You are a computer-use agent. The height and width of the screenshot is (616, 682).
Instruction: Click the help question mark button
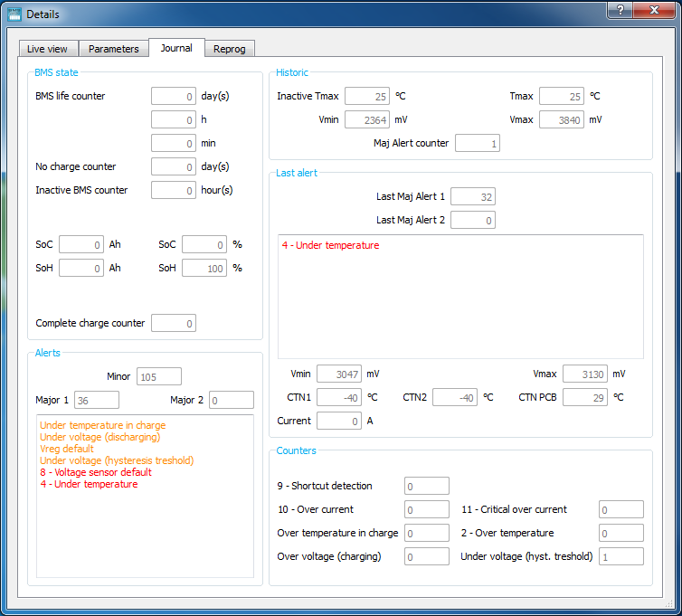[620, 10]
